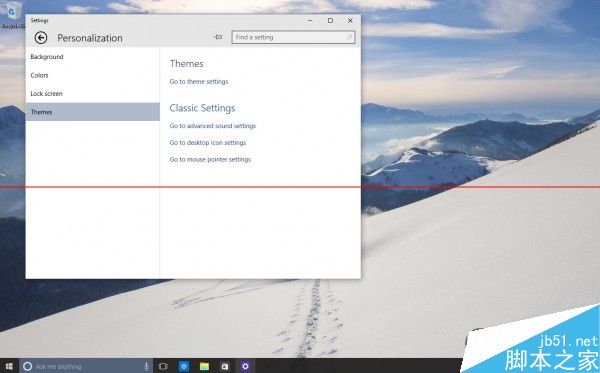The height and width of the screenshot is (373, 600).
Task: Activate the Cortana microphone icon
Action: [146, 366]
